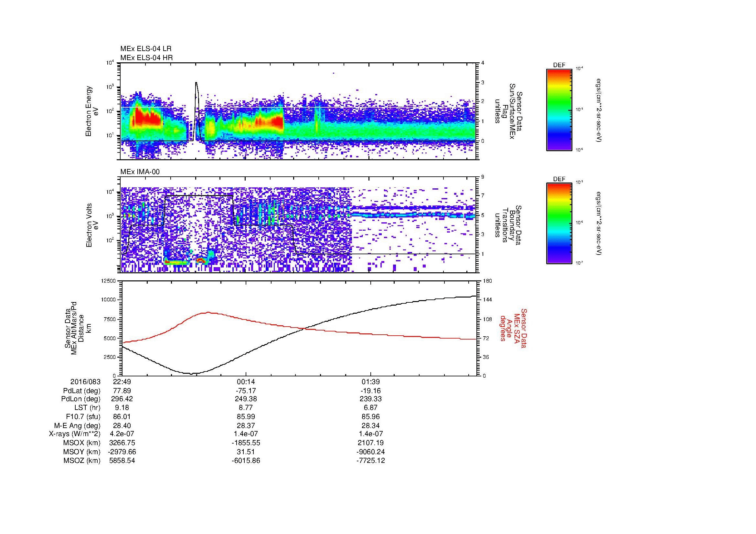The width and height of the screenshot is (756, 534).
Task: Click M-E Ang value 28.34
Action: point(371,425)
